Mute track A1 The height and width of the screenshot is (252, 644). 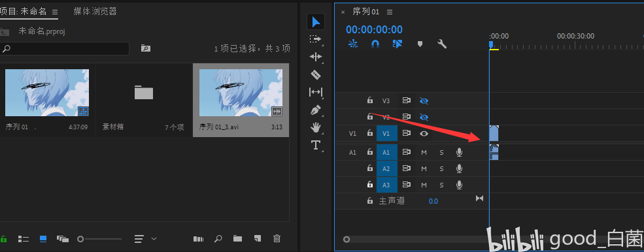pos(424,152)
